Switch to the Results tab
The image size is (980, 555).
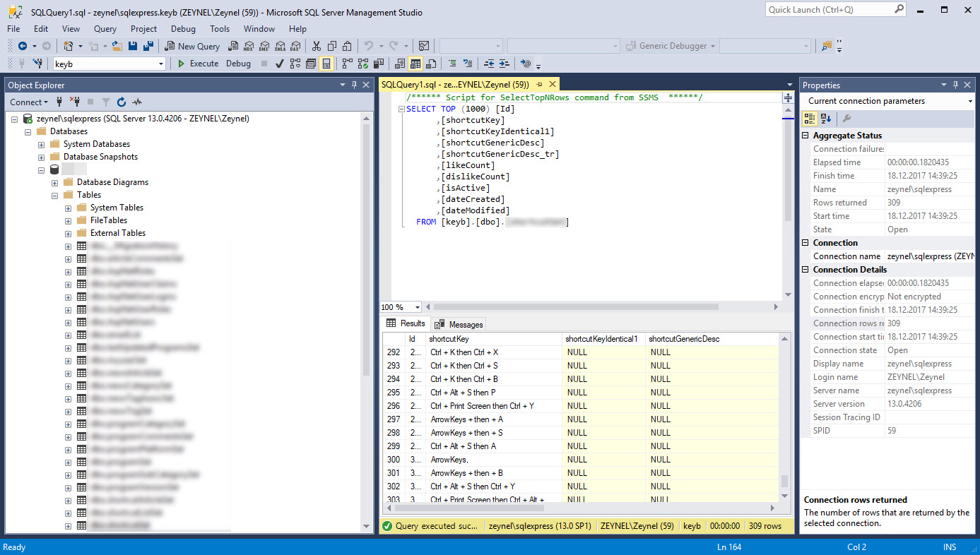point(406,323)
